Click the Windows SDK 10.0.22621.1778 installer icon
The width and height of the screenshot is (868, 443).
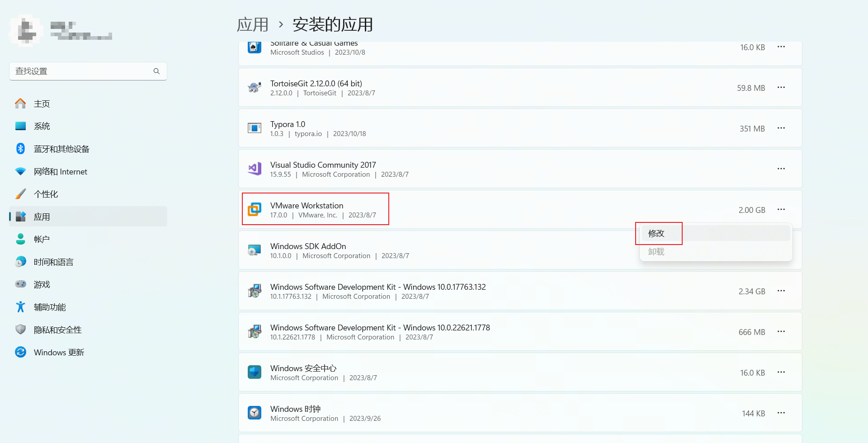coord(255,331)
